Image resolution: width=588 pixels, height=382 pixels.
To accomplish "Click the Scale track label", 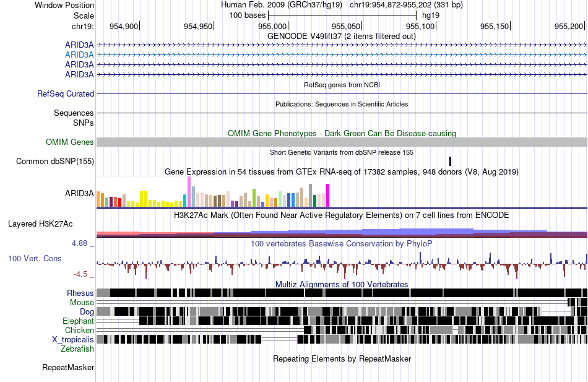I will [x=84, y=15].
